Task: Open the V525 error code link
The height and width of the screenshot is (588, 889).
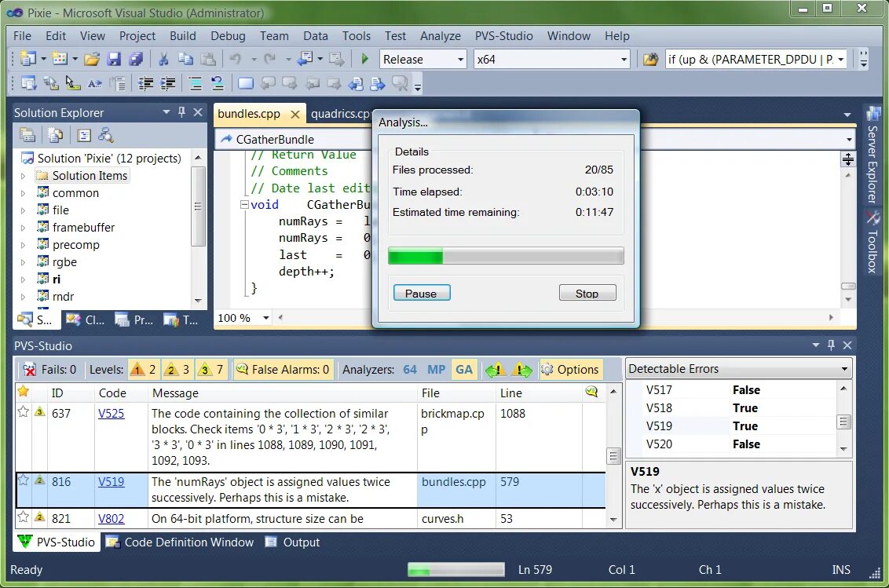Action: click(x=112, y=414)
